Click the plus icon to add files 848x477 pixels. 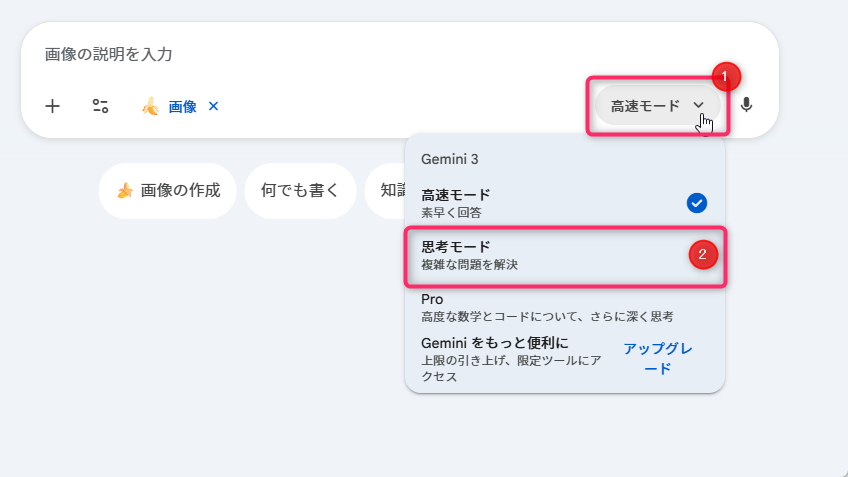click(x=53, y=106)
